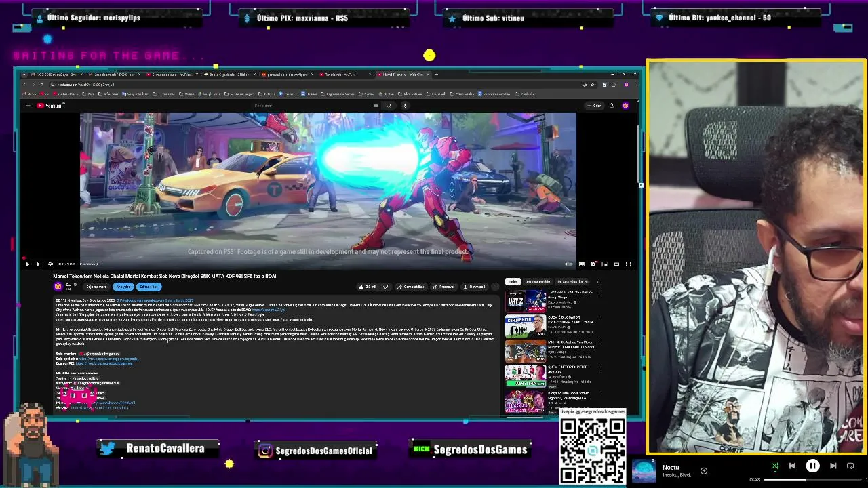Activate YouTube voice search microphone
This screenshot has width=868, height=488.
[405, 106]
